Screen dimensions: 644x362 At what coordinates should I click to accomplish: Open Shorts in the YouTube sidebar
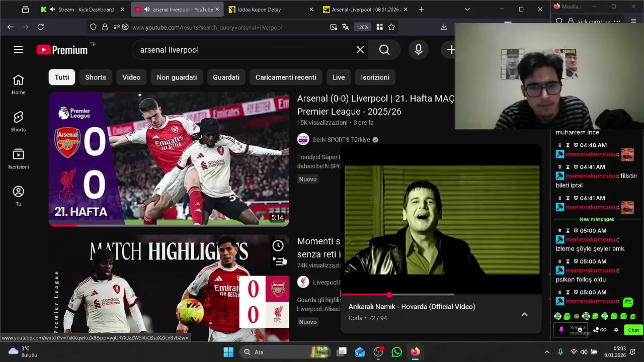click(x=19, y=122)
